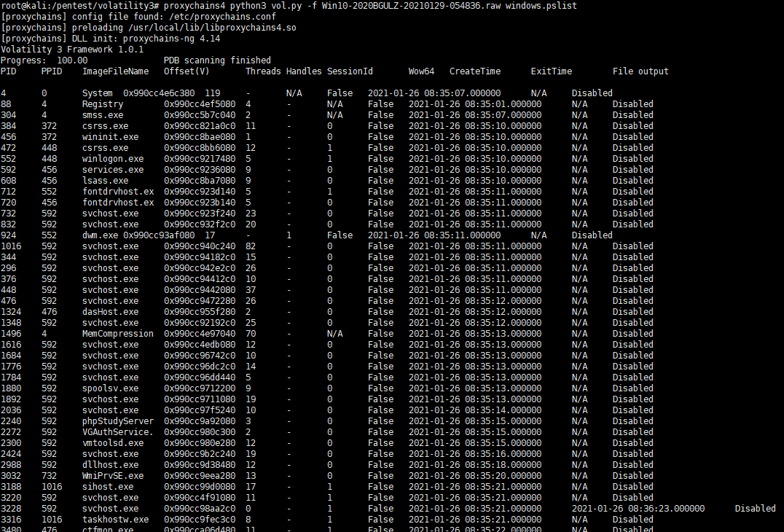Click the Threads column header
The width and height of the screenshot is (784, 532).
click(263, 71)
